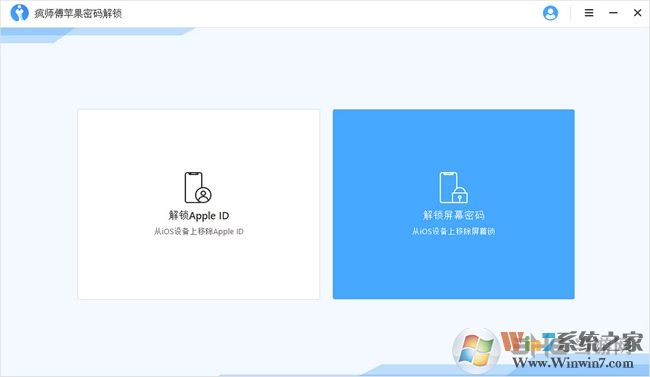Minimize the 疯师傅苹果密码解锁 window

click(613, 13)
